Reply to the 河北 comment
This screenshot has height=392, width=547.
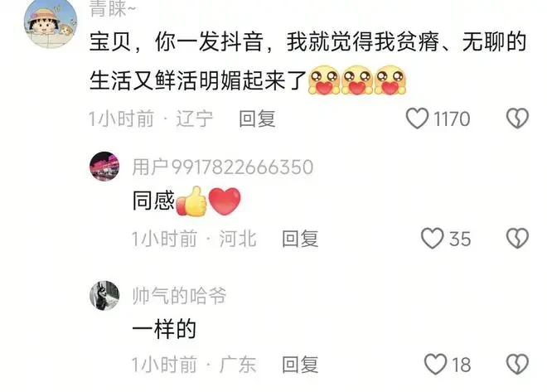point(300,239)
